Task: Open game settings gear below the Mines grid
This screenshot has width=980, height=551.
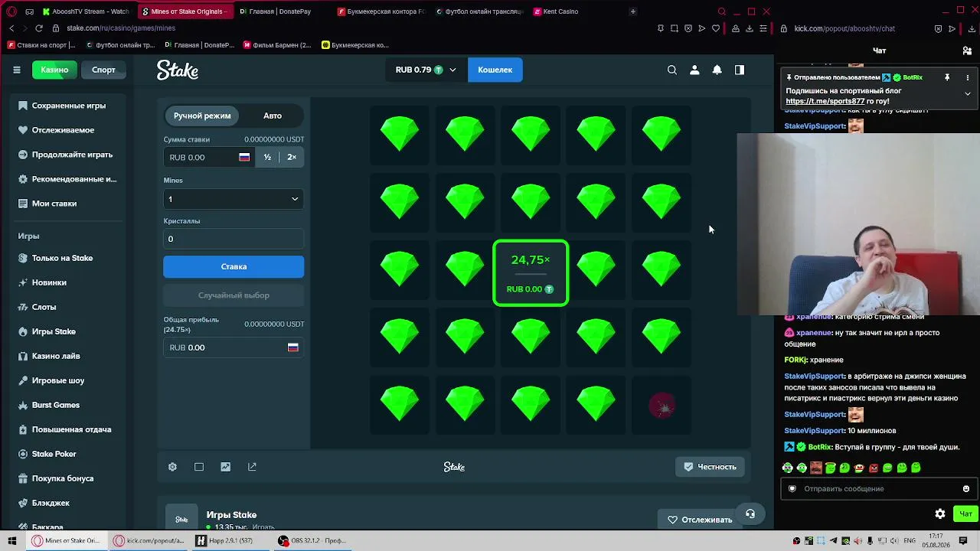Action: point(172,467)
